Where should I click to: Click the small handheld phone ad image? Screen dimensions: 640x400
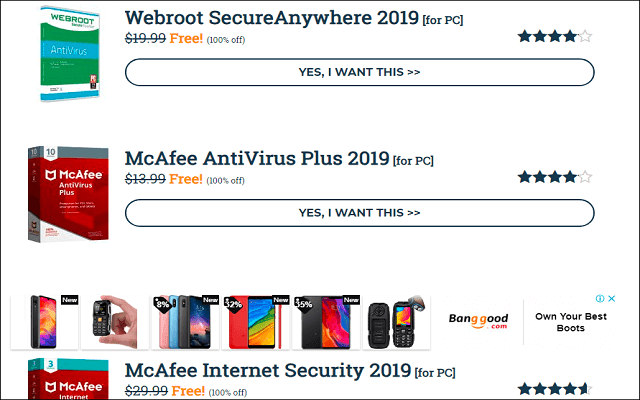[x=113, y=322]
